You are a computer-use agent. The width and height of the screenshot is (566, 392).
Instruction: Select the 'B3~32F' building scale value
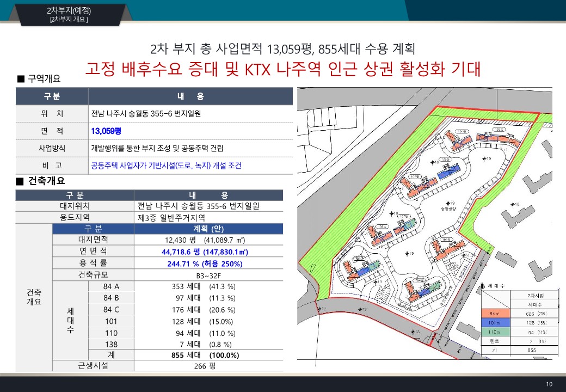(208, 276)
